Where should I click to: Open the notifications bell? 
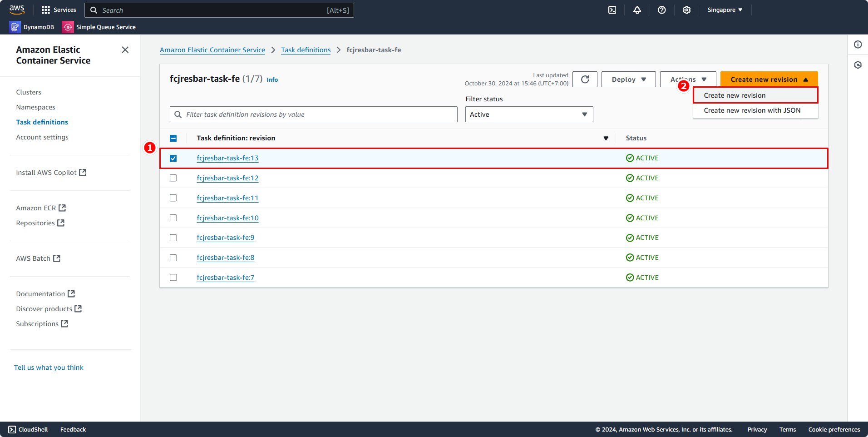pos(637,10)
